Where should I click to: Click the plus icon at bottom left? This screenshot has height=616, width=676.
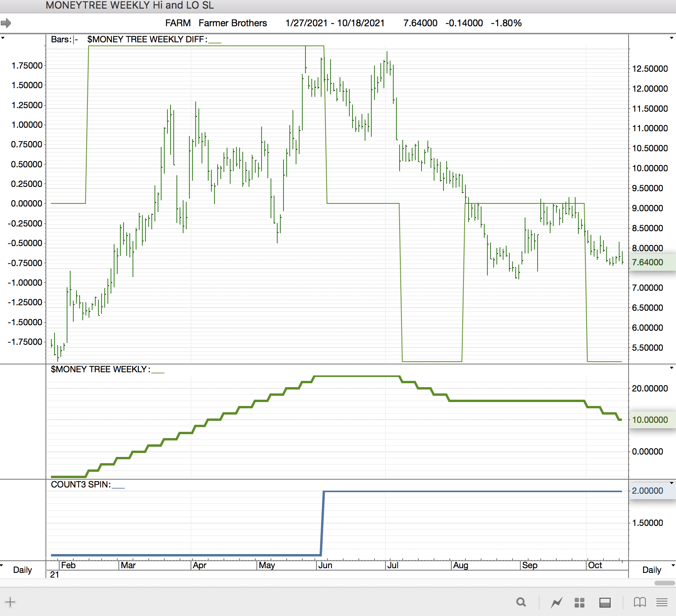click(10, 602)
